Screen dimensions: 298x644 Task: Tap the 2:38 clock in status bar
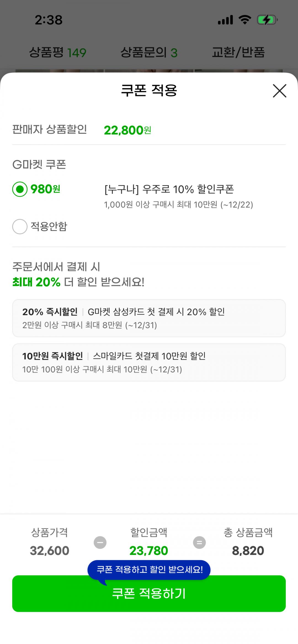pyautogui.click(x=49, y=20)
